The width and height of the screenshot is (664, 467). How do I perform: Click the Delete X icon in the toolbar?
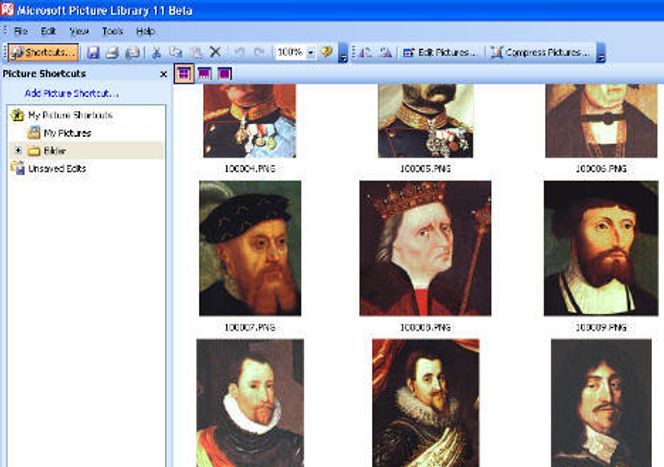[x=215, y=52]
